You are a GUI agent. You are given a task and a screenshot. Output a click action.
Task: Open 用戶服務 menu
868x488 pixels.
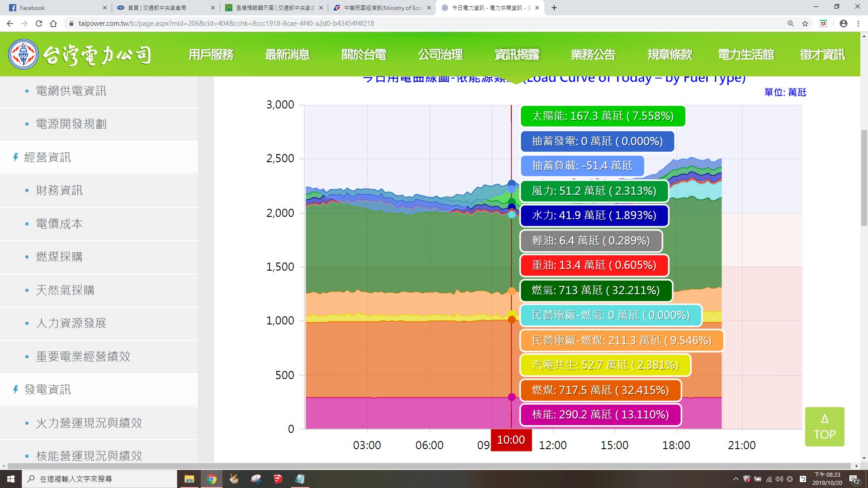tap(211, 55)
